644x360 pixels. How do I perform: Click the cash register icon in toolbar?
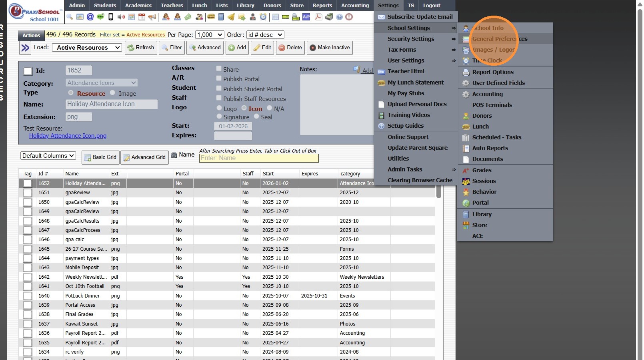(x=329, y=17)
